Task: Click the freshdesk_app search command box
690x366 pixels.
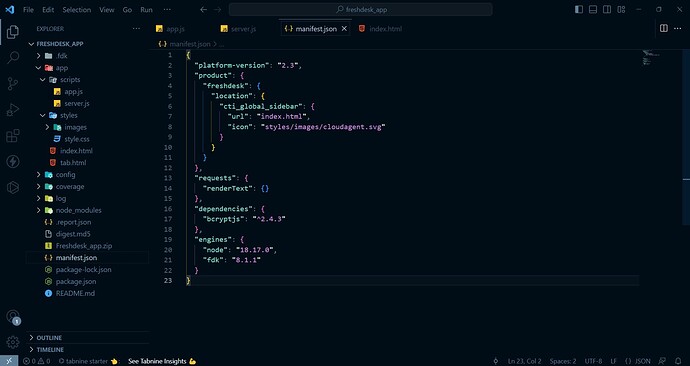Action: coord(360,10)
